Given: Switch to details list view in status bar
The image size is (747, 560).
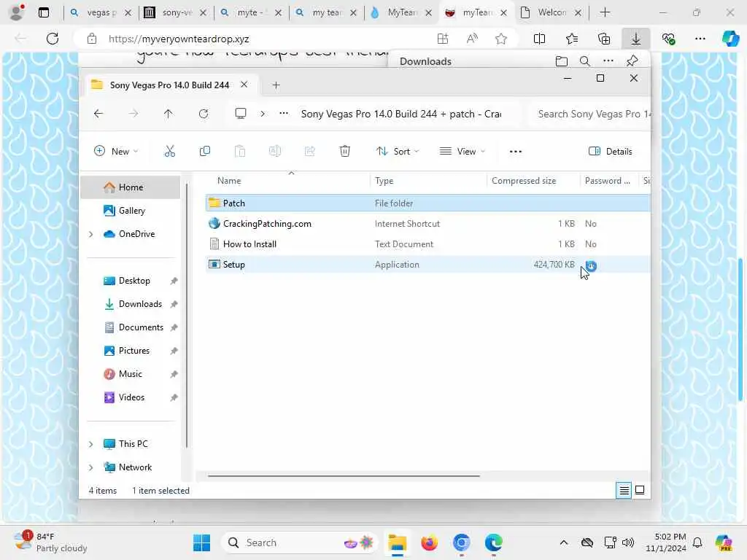Looking at the screenshot, I should [x=624, y=490].
